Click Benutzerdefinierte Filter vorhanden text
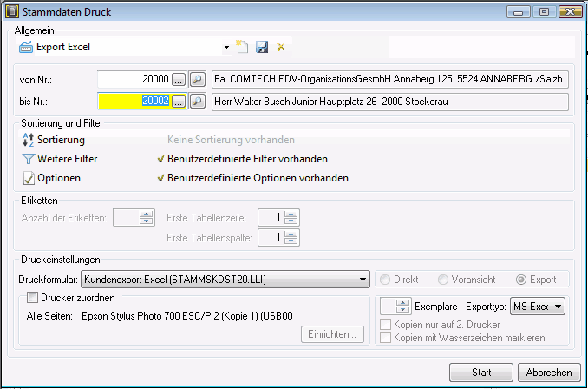588x389 pixels. pos(247,159)
